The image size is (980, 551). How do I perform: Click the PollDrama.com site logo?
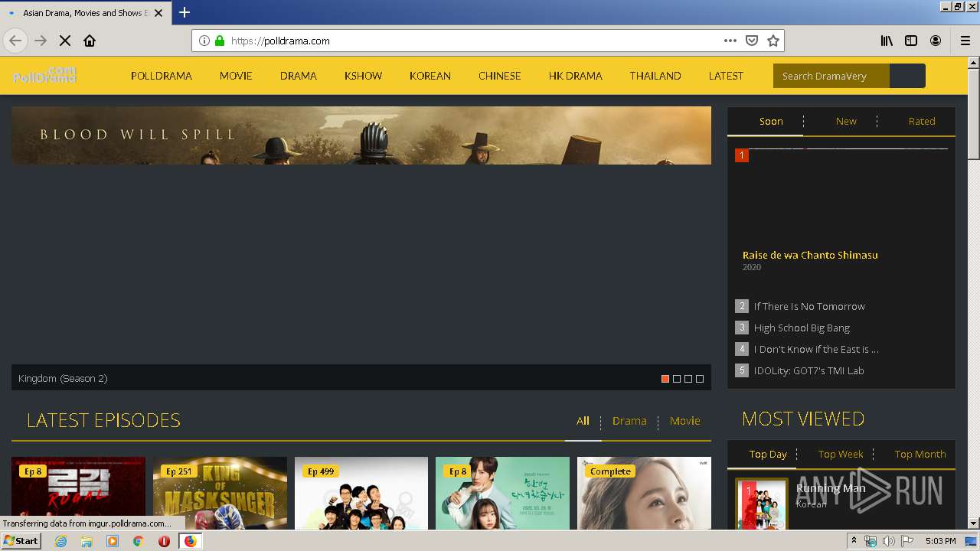[44, 75]
